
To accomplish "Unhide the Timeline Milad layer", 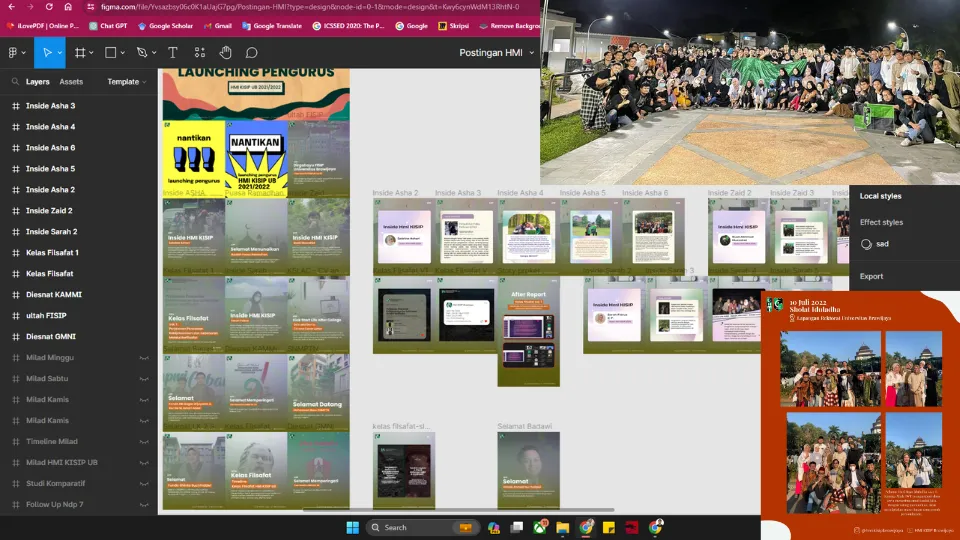I will coord(144,442).
